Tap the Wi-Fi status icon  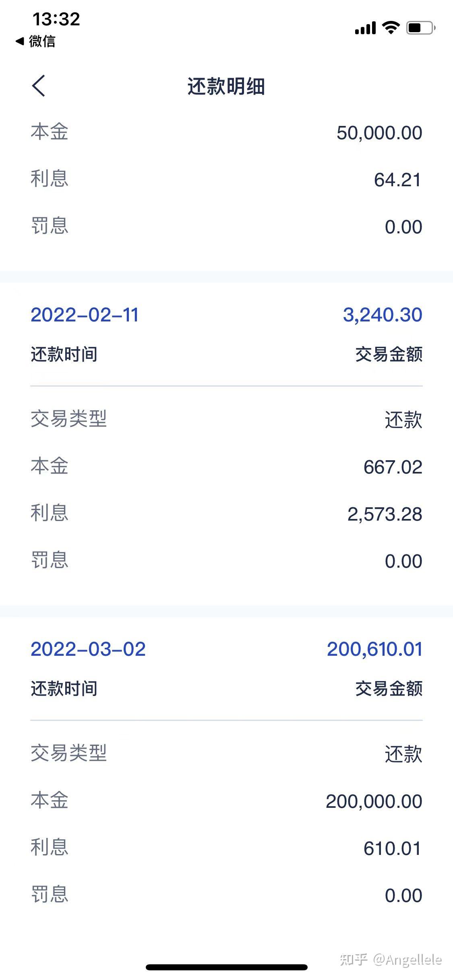391,28
